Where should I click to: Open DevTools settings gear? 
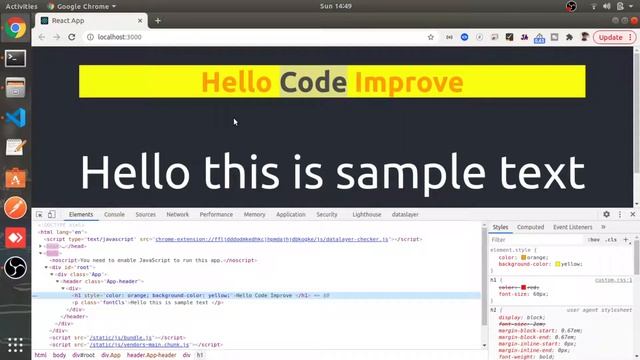607,214
